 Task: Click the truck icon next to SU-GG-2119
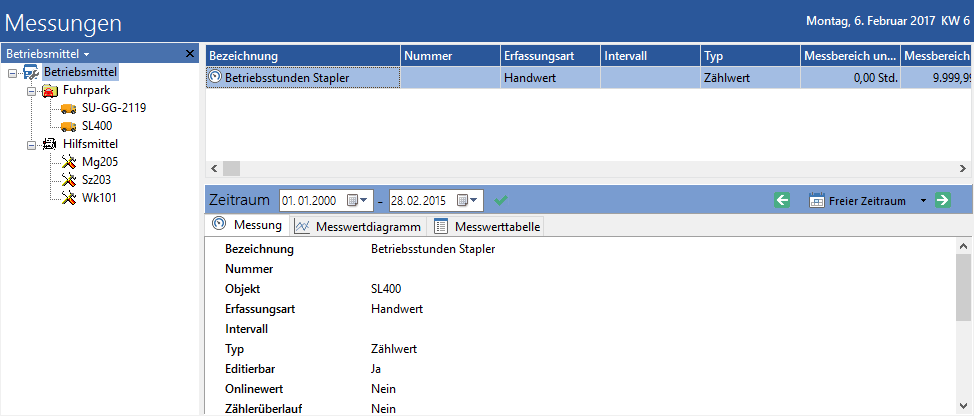click(x=69, y=109)
